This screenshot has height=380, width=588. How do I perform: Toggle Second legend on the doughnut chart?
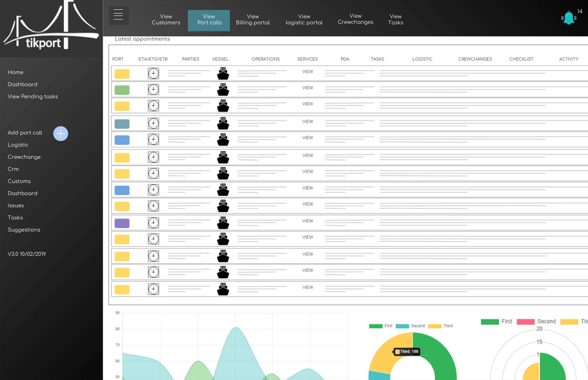tap(410, 326)
